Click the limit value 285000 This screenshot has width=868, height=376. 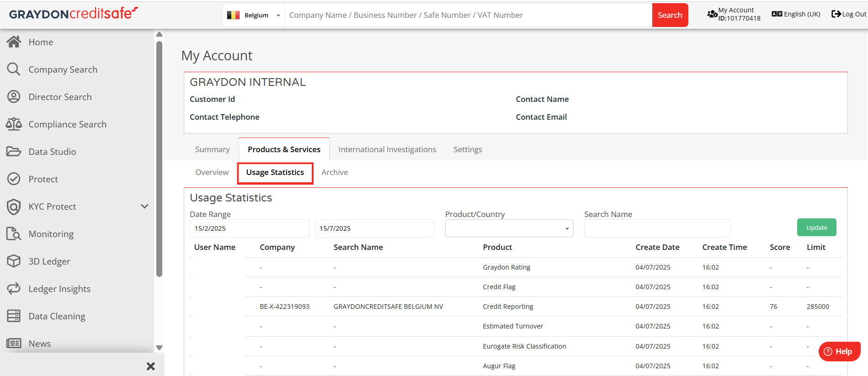click(x=818, y=307)
